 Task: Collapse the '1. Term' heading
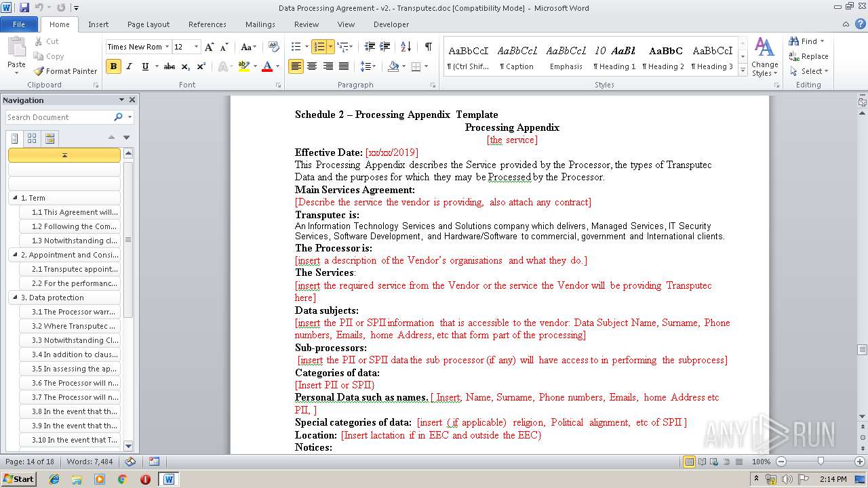pyautogui.click(x=15, y=198)
